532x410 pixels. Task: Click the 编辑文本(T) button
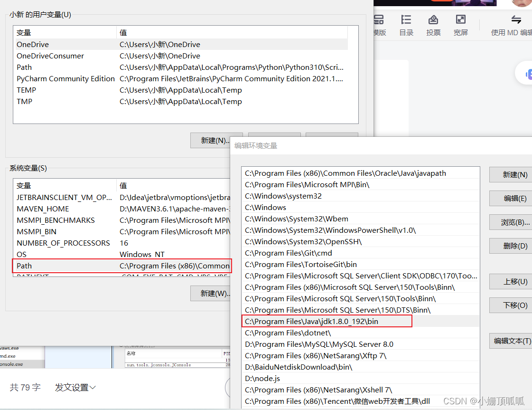(x=513, y=341)
